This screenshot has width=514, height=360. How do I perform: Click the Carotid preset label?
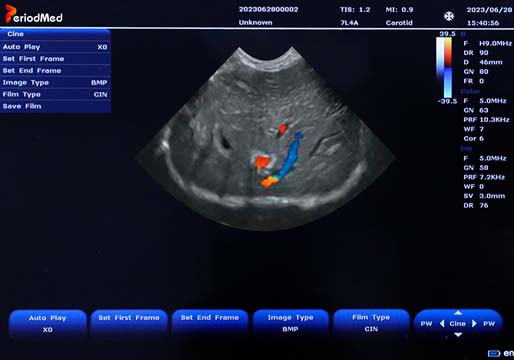click(x=399, y=23)
